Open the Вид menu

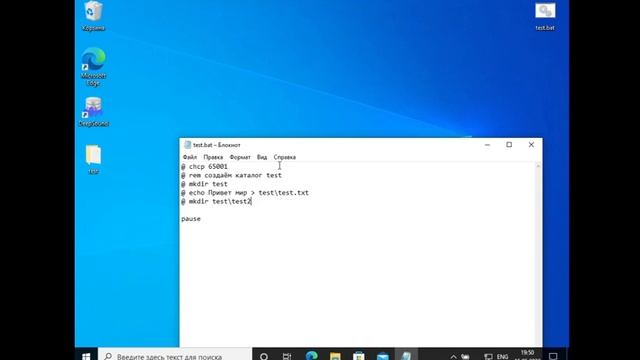[262, 157]
